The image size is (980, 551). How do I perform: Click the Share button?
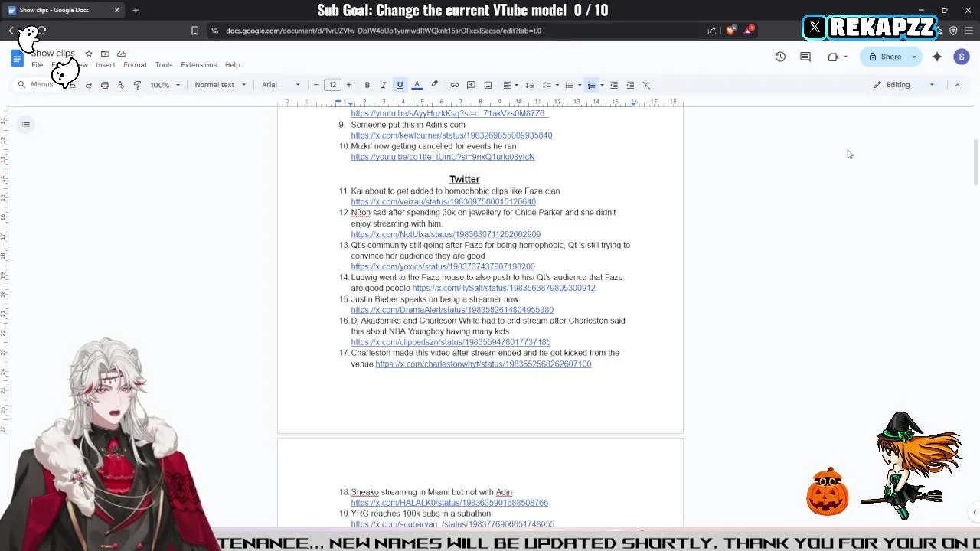(x=885, y=57)
